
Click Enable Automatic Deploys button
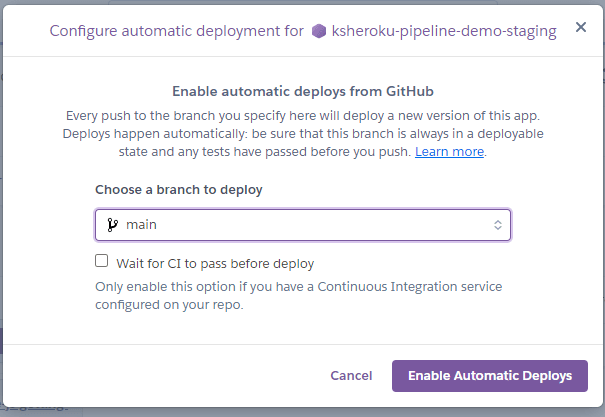pyautogui.click(x=490, y=376)
